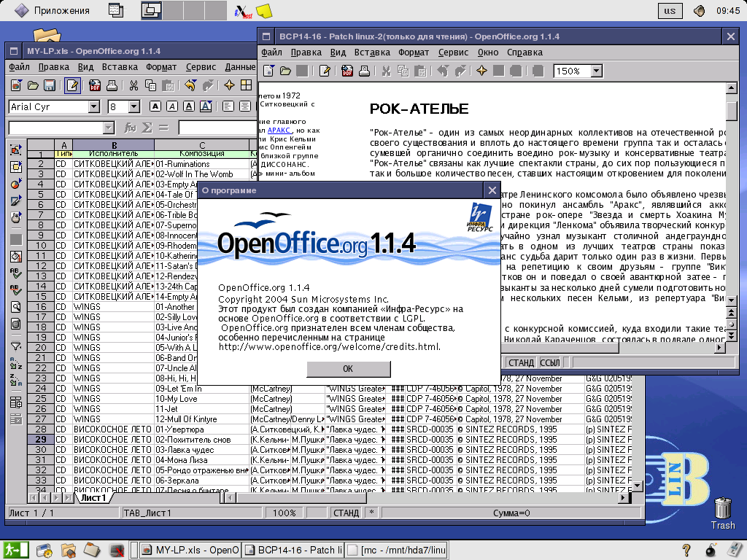Image resolution: width=747 pixels, height=560 pixels.
Task: Toggle AutoSpellcheck in Calc side toolbar
Action: 16,290
